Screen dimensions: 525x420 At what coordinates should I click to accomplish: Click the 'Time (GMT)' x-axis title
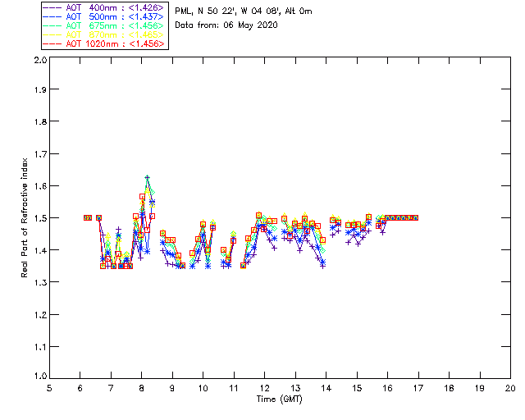(x=280, y=399)
